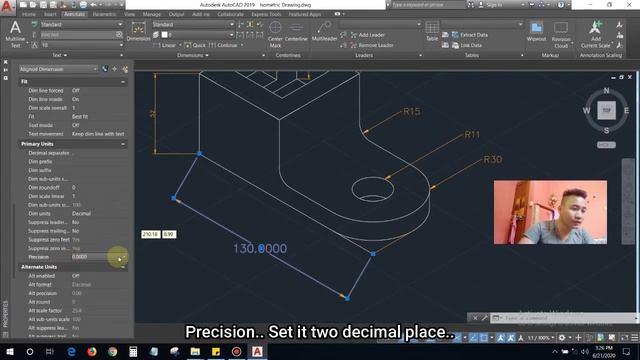Select the Wipeout tool
Viewport: 640px width, 360px height.
click(536, 32)
